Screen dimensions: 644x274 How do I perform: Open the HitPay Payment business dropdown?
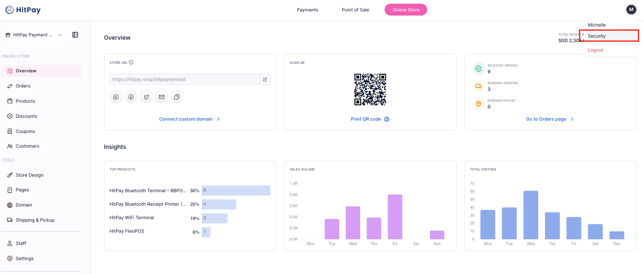tap(34, 35)
